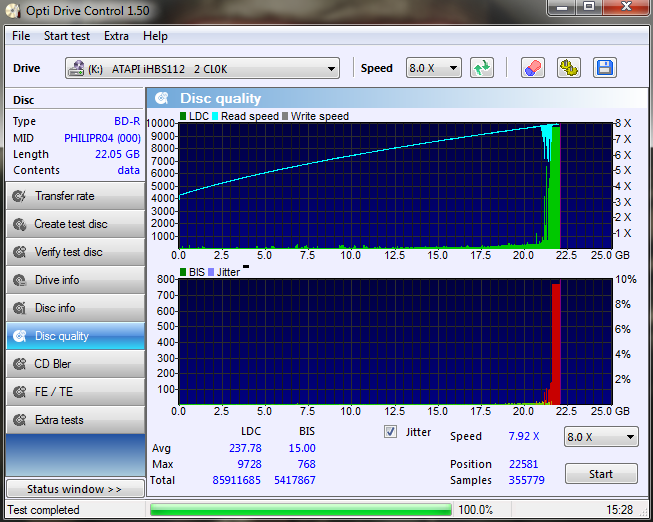The image size is (653, 522).
Task: Click the BIS Avg value 15.00
Action: click(x=302, y=449)
